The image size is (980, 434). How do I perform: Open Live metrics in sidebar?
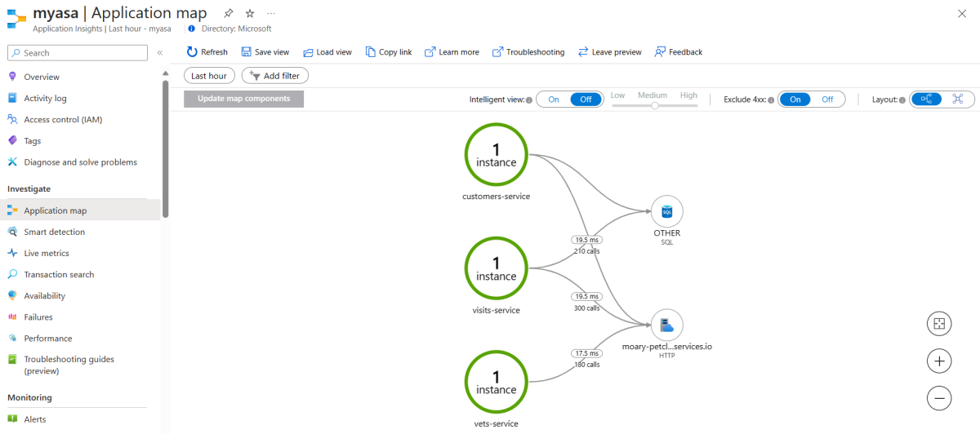pyautogui.click(x=47, y=253)
